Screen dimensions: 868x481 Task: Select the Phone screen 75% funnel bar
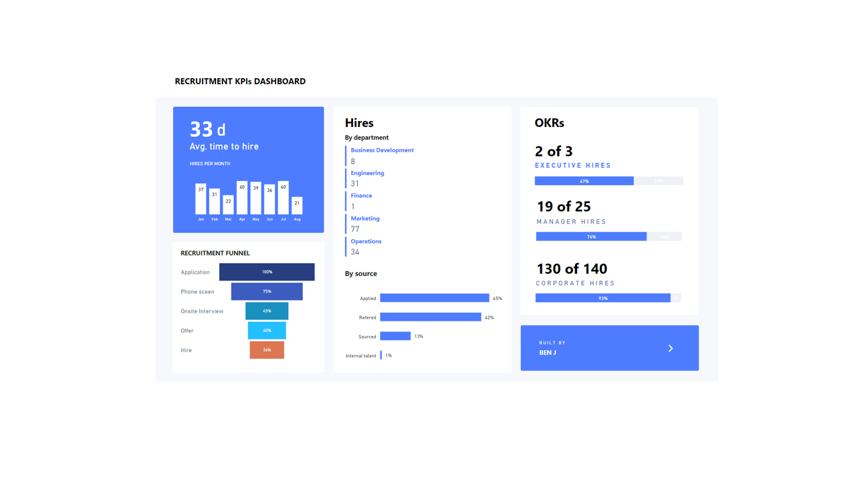click(267, 291)
